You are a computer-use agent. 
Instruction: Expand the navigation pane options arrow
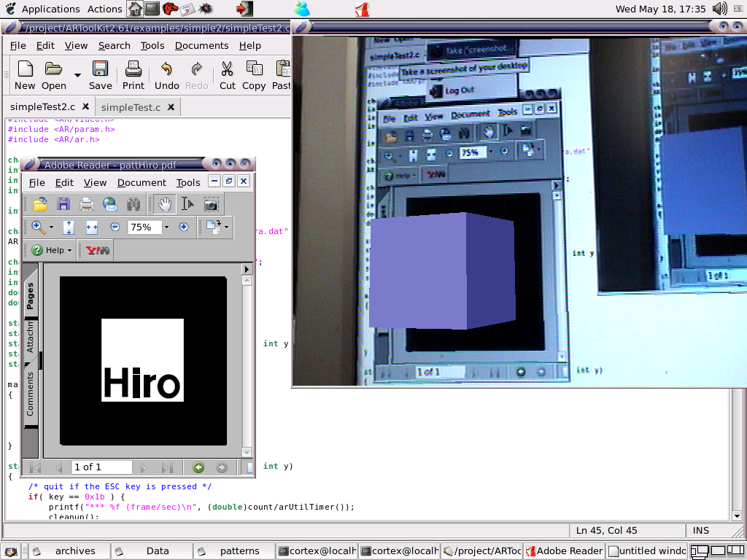[x=247, y=269]
